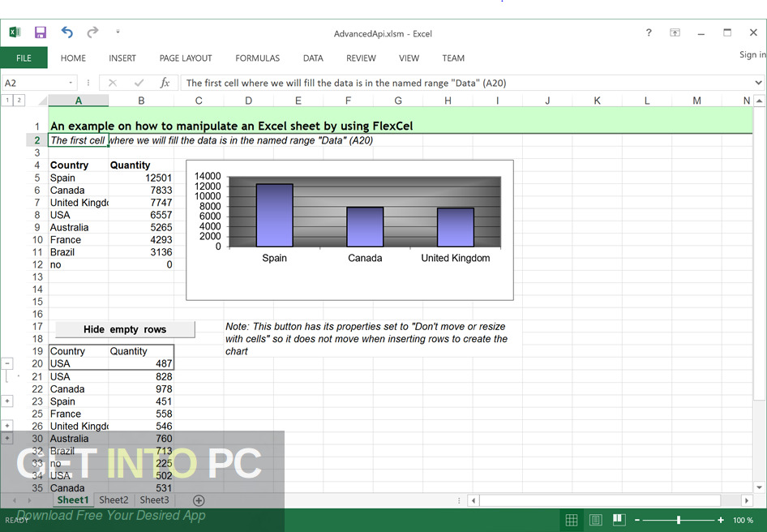Switch to Normal view icon
Viewport: 767px width, 532px height.
pos(572,520)
